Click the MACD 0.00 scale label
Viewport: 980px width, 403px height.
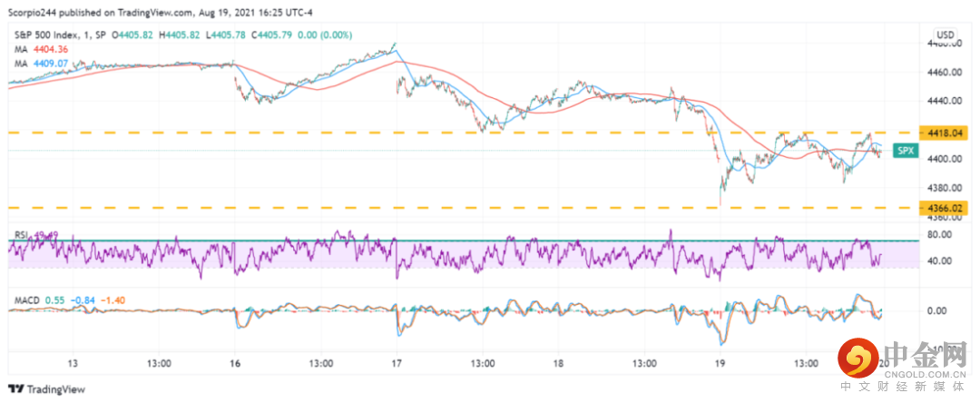pos(937,310)
